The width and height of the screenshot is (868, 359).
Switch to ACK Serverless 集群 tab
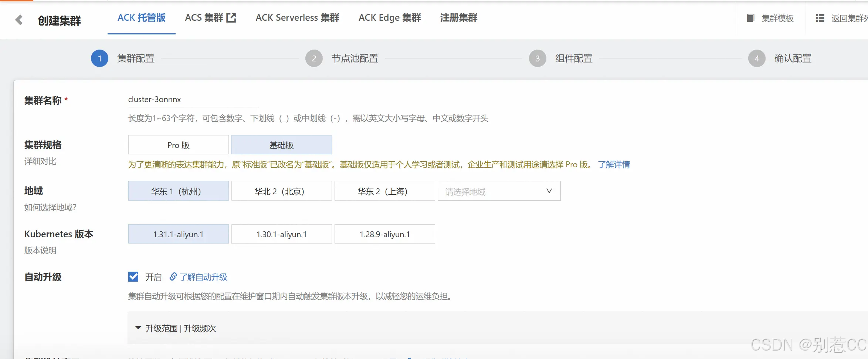[x=297, y=17]
